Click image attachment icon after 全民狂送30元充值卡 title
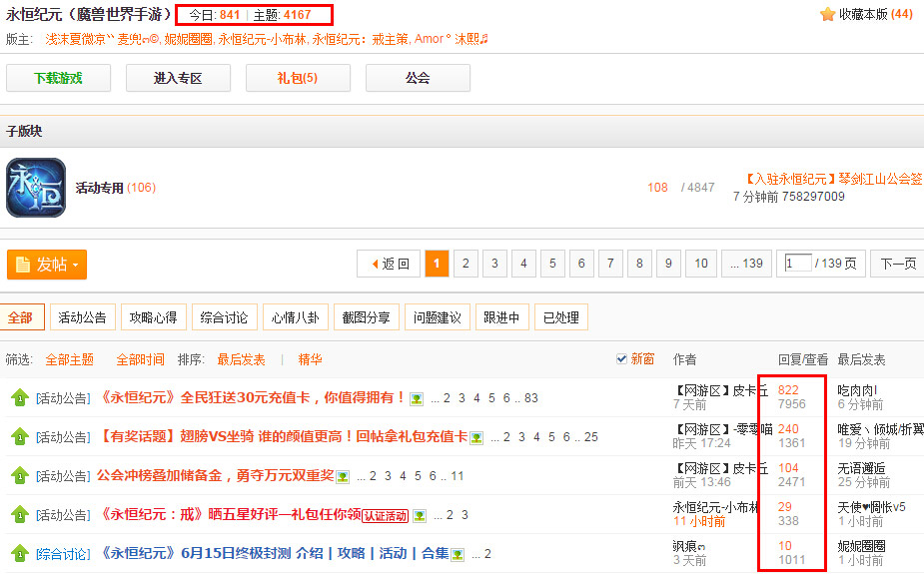This screenshot has width=924, height=574. (417, 399)
